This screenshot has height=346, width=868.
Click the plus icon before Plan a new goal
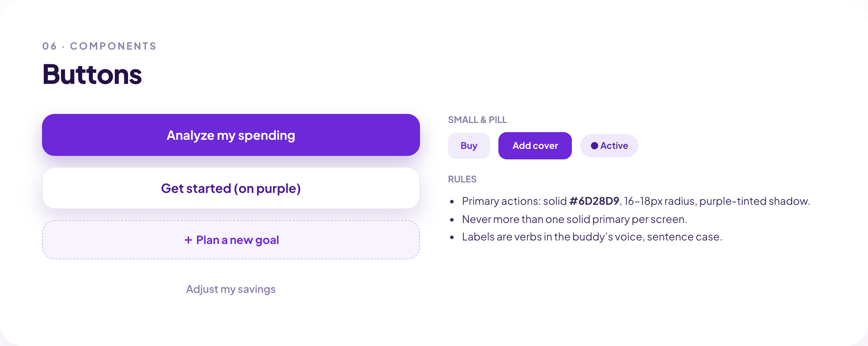point(188,240)
